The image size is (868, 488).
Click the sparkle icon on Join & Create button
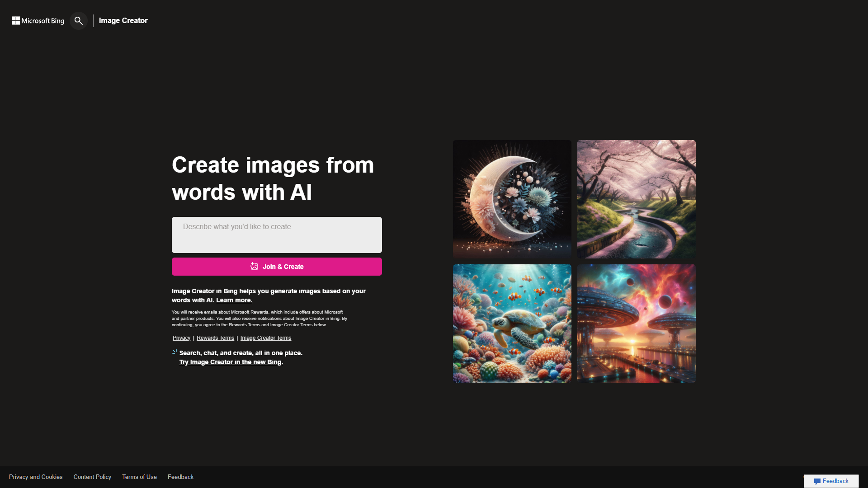coord(254,266)
